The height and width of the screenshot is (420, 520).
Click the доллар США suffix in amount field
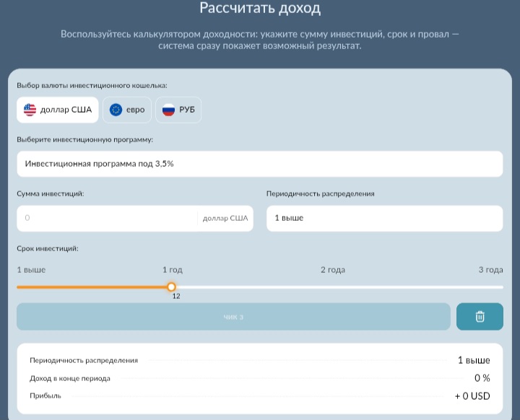click(225, 218)
